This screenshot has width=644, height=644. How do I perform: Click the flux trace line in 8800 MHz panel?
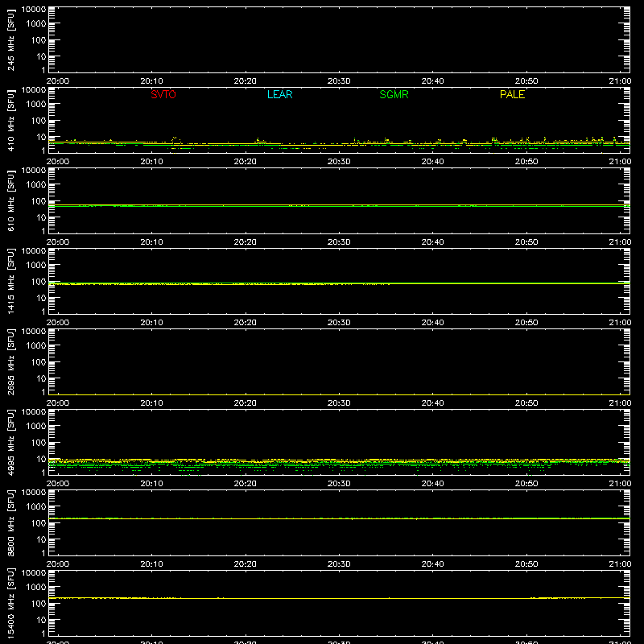[x=339, y=518]
